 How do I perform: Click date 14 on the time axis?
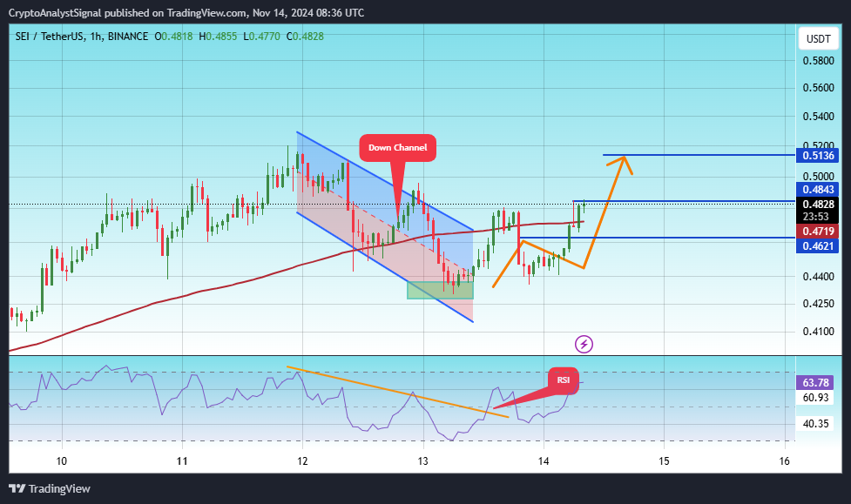(544, 461)
